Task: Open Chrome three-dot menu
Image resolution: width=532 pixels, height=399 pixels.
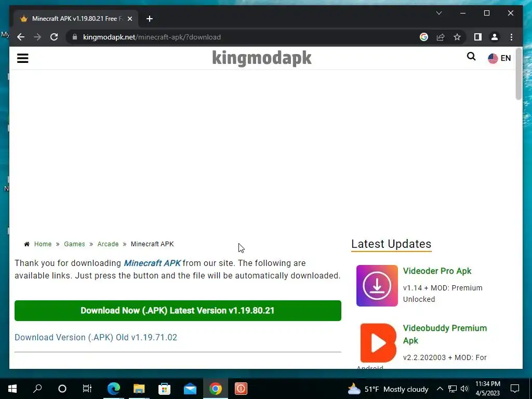Action: (x=511, y=37)
